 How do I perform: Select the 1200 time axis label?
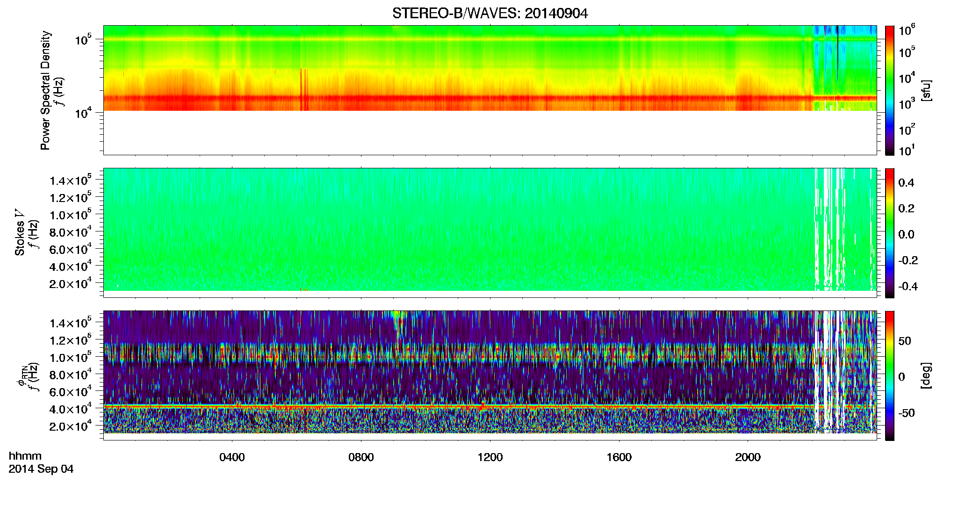coord(490,457)
